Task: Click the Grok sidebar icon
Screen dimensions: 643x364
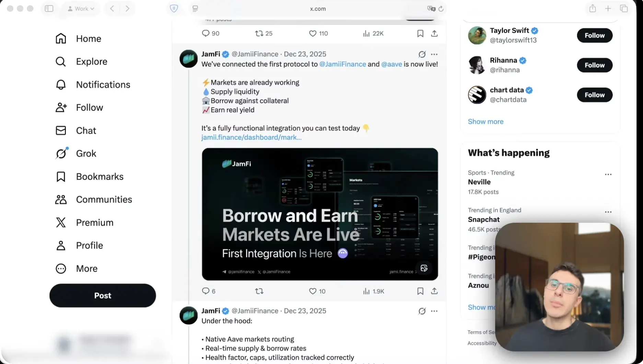Action: (61, 154)
